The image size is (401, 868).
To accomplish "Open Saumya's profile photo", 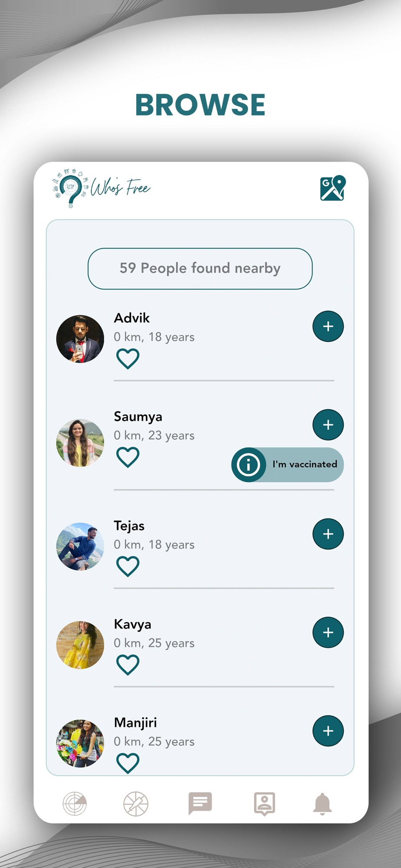I will pos(80,443).
